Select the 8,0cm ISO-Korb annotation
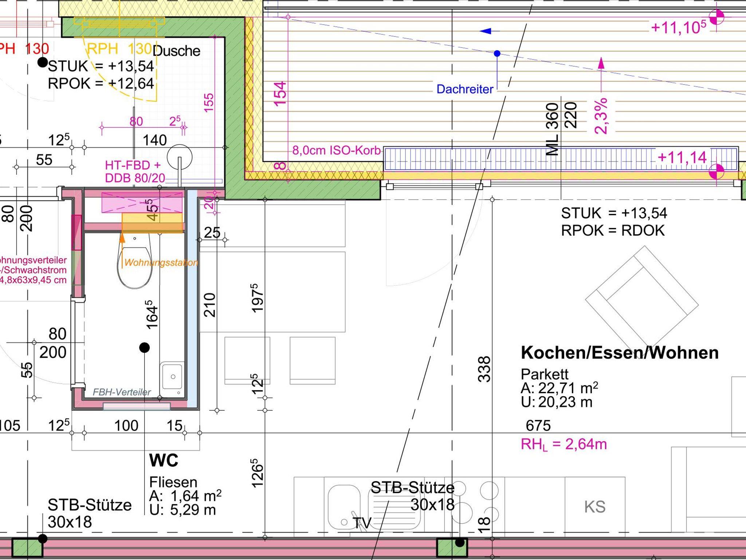The image size is (746, 560). (x=336, y=150)
